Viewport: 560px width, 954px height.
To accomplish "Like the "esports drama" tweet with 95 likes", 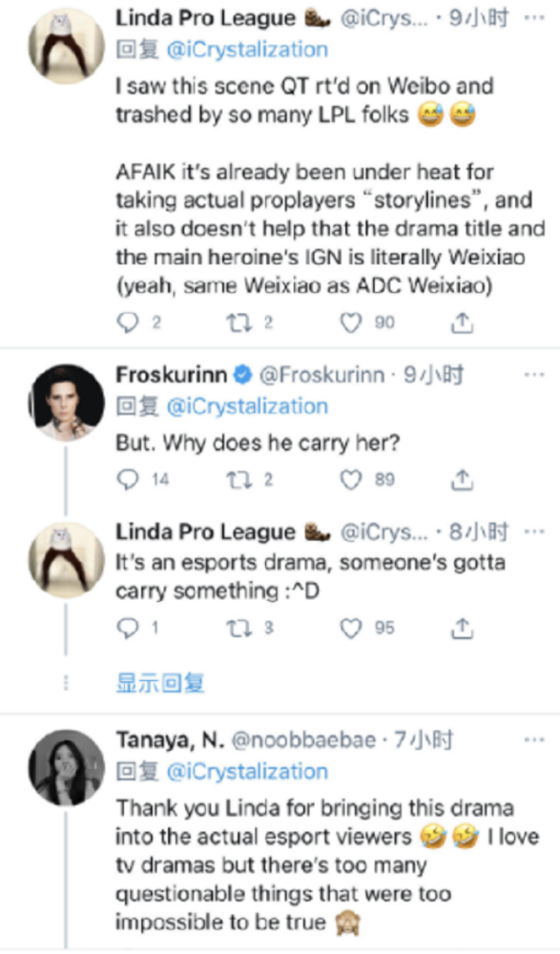I will 351,629.
